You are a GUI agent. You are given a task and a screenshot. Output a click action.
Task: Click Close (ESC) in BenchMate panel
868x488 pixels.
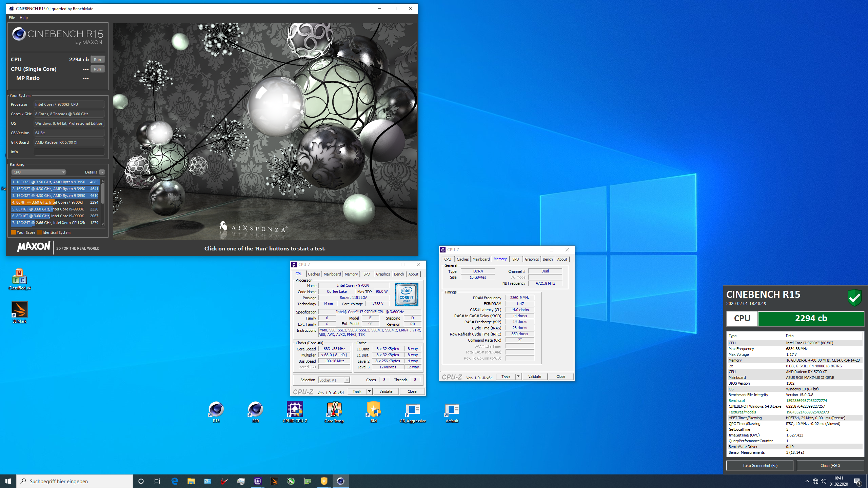click(830, 466)
